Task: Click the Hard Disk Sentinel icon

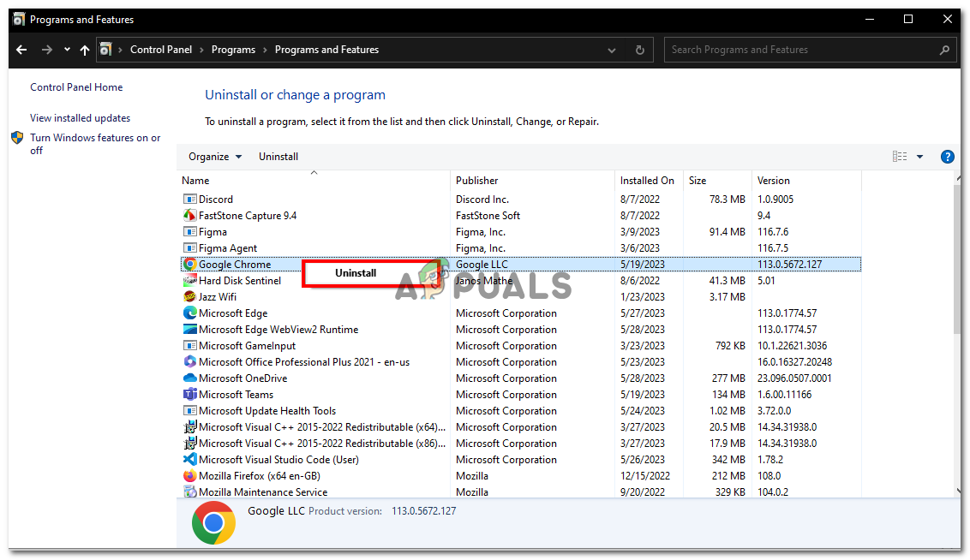Action: (x=190, y=281)
